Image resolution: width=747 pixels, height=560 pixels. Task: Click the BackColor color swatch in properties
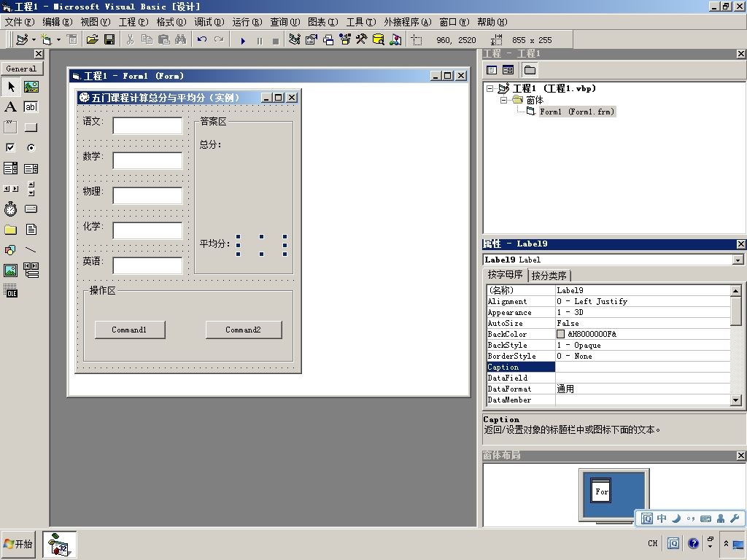click(561, 334)
